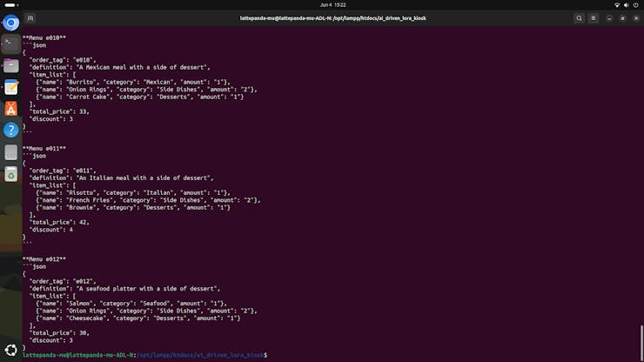This screenshot has height=362, width=644.
Task: Click the "discount": 4 line
Action: coord(51,230)
